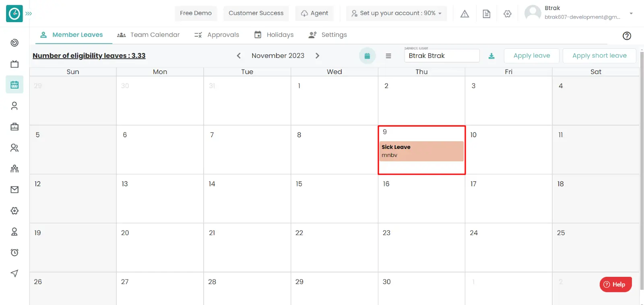This screenshot has height=305, width=644.
Task: Open the Sick Leave event on the 9th
Action: (x=421, y=151)
